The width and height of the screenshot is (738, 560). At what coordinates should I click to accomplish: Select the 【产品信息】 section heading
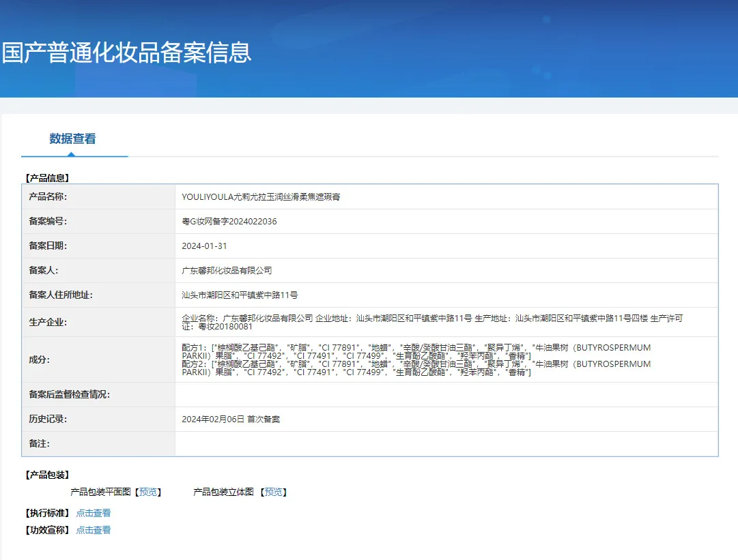(47, 178)
